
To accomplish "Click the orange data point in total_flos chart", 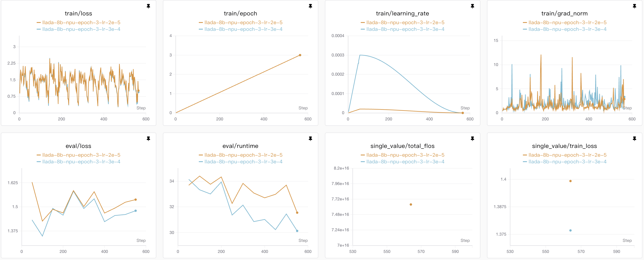I will coord(411,204).
